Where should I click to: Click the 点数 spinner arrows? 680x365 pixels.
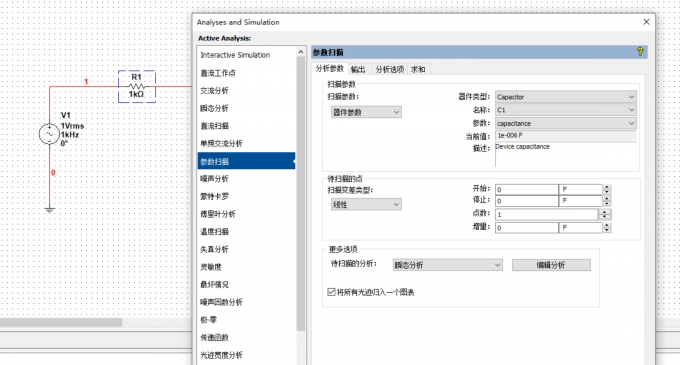click(605, 214)
